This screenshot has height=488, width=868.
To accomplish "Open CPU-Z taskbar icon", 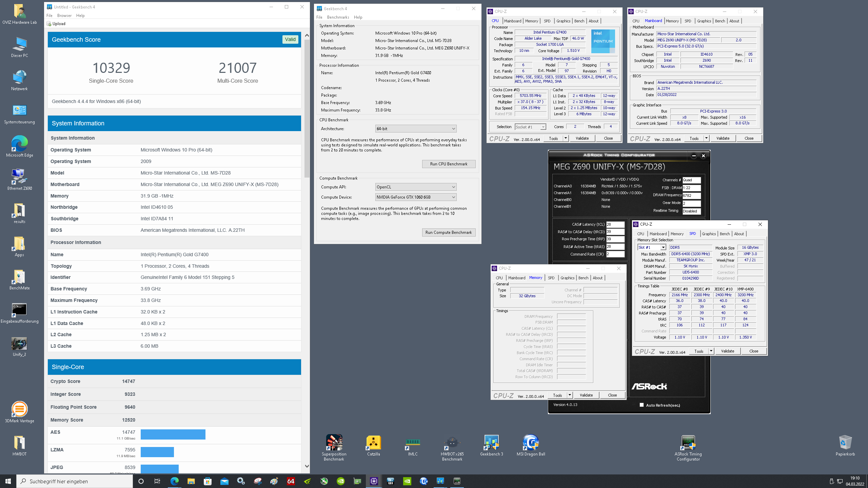I will click(374, 481).
